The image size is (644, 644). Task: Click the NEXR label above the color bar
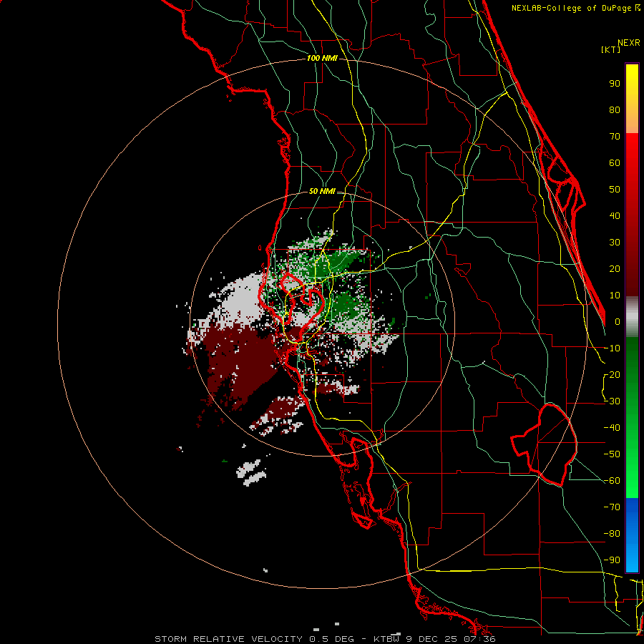pos(629,43)
